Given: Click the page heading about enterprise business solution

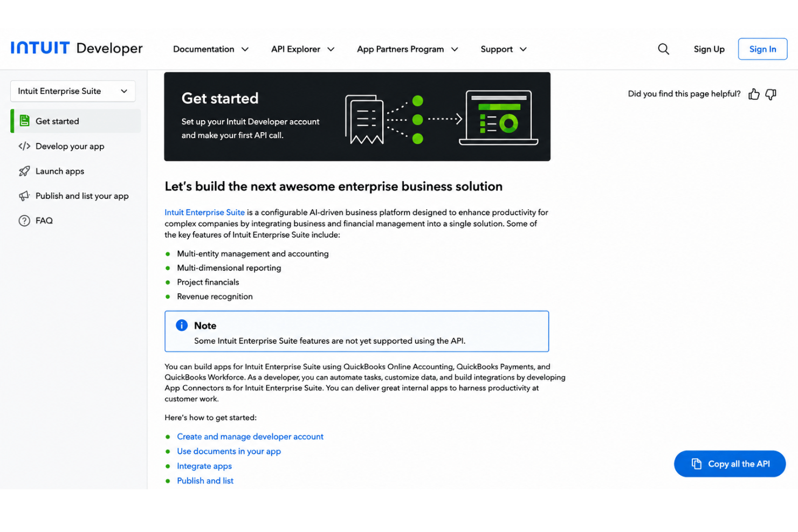Looking at the screenshot, I should (333, 186).
